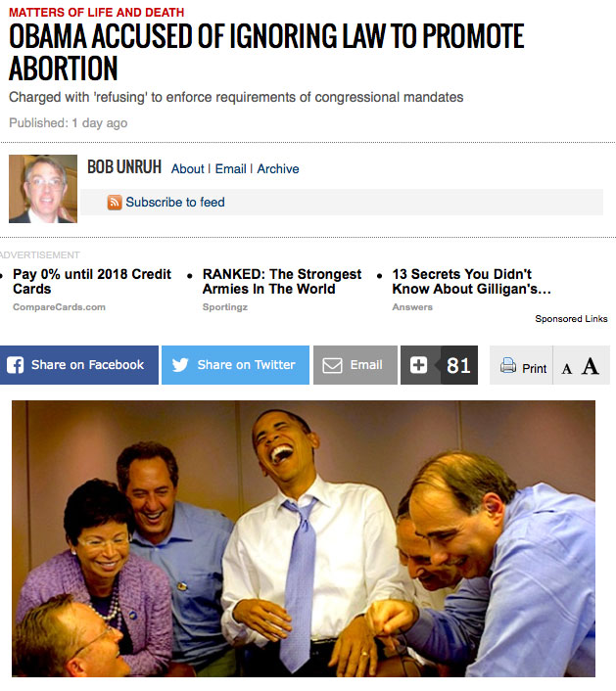This screenshot has height=691, width=616.
Task: Share on Twitter button
Action: 235,365
